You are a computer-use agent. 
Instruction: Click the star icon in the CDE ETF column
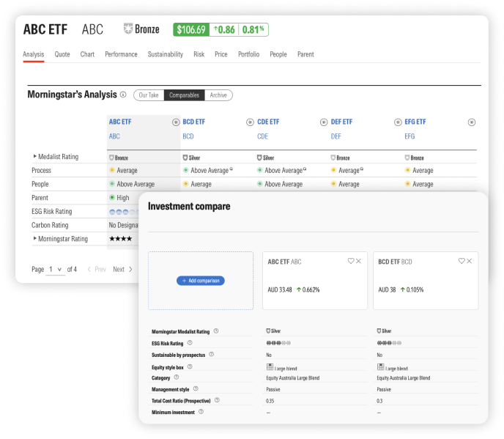[x=324, y=122]
